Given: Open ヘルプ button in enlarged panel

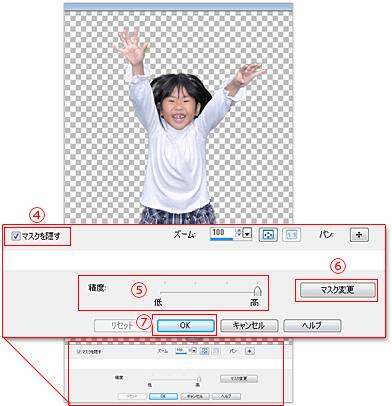Looking at the screenshot, I should 312,325.
